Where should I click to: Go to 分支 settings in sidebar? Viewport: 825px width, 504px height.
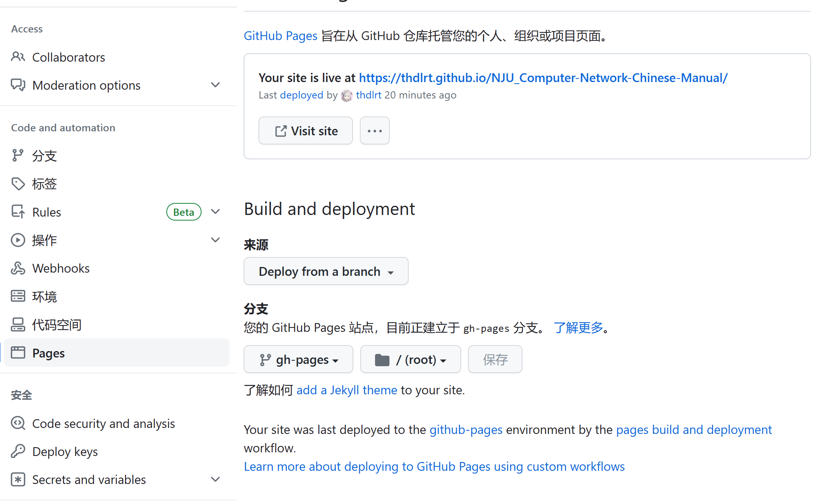[x=116, y=155]
